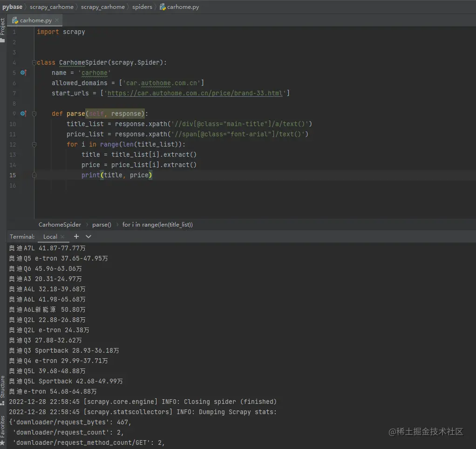The width and height of the screenshot is (476, 449).
Task: Click pybase in the navigation bar
Action: point(12,7)
